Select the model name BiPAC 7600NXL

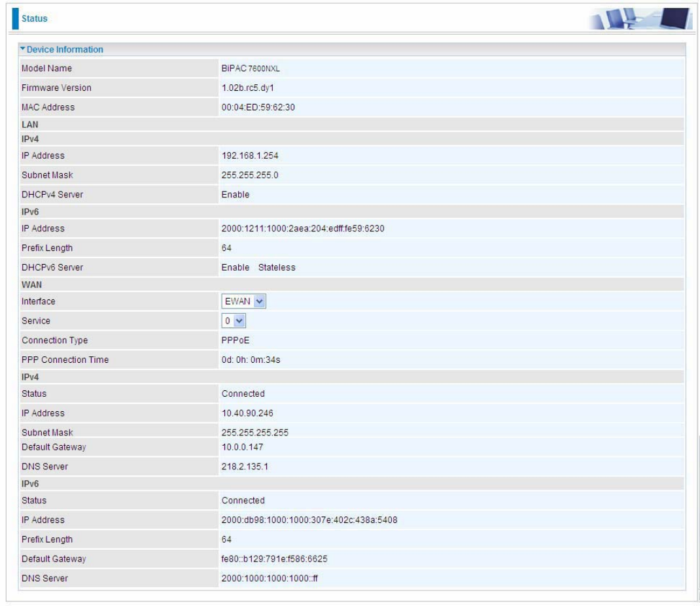(x=251, y=68)
